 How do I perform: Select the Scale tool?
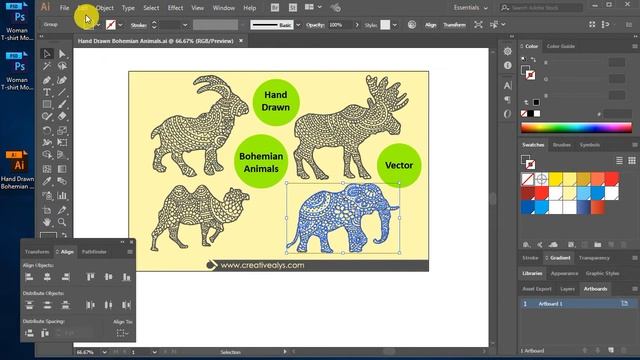pos(62,131)
